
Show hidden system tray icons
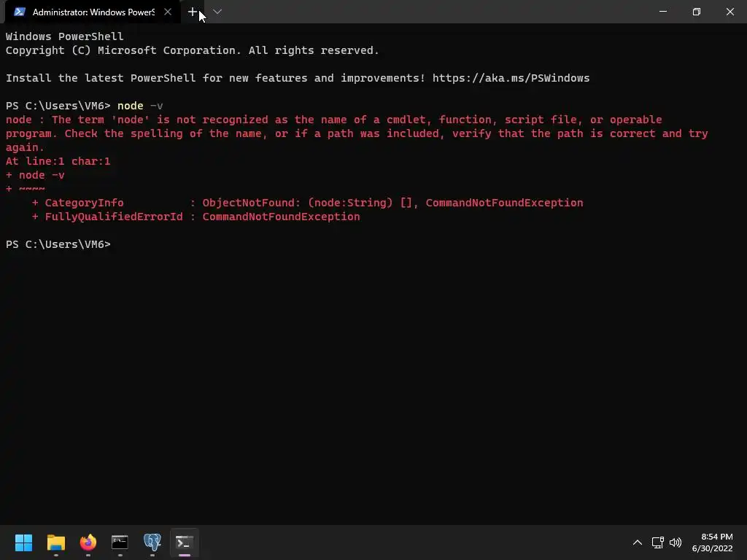[638, 542]
